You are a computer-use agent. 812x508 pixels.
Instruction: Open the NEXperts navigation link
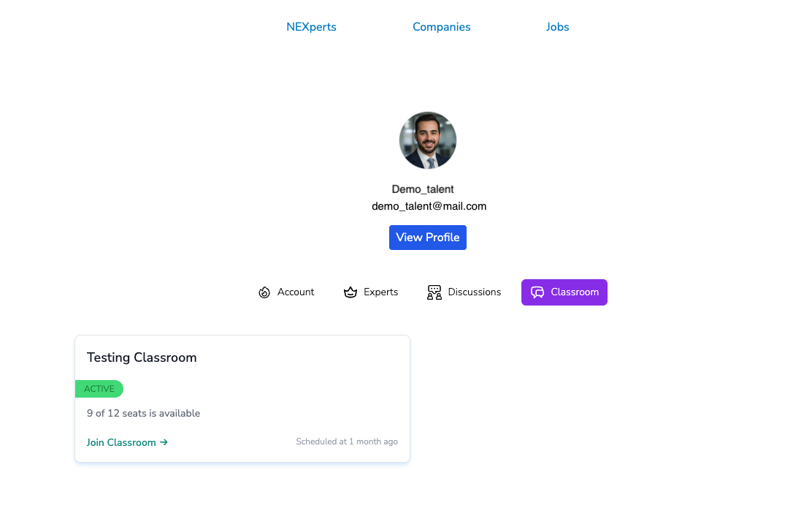click(311, 27)
